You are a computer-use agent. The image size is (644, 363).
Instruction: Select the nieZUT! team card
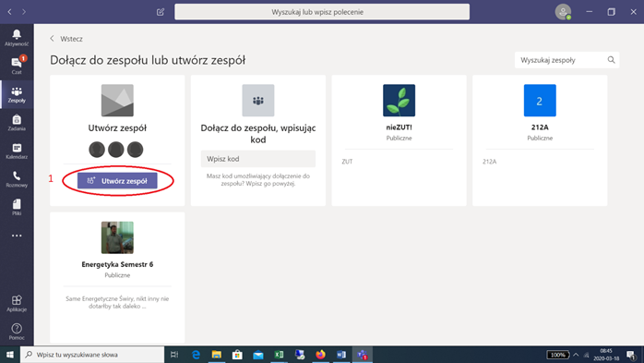[x=399, y=140]
